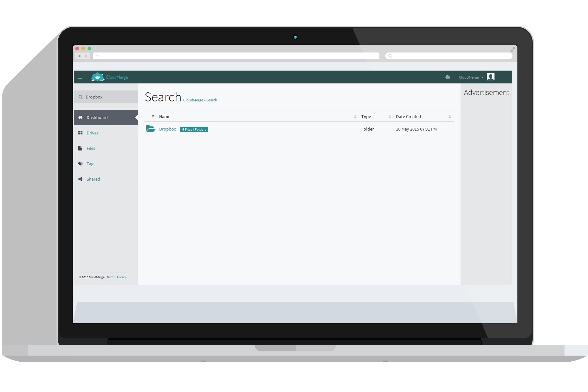Open the Terms link in footer
Image resolution: width=588 pixels, height=392 pixels.
(111, 277)
